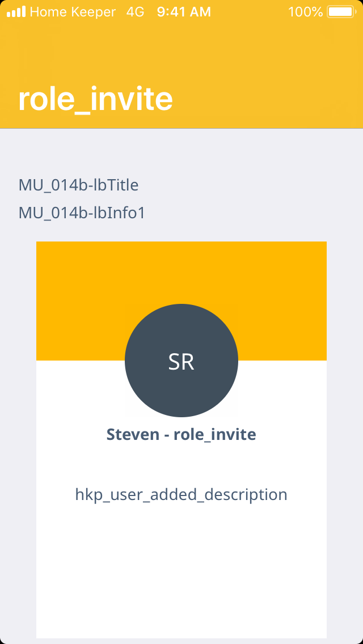
Task: Tap the cellular signal strength bars
Action: pyautogui.click(x=16, y=11)
